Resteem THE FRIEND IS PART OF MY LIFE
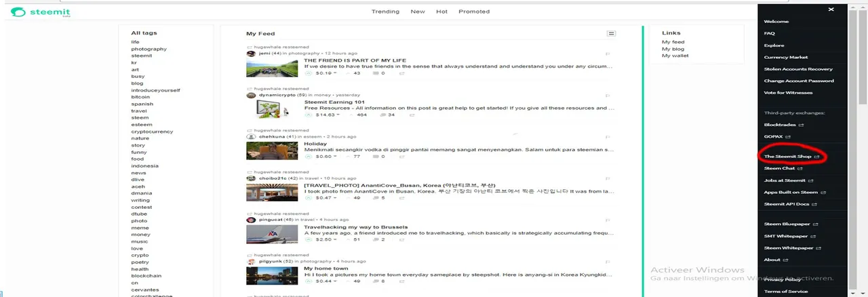Viewport: 868px width, 297px height. click(401, 73)
